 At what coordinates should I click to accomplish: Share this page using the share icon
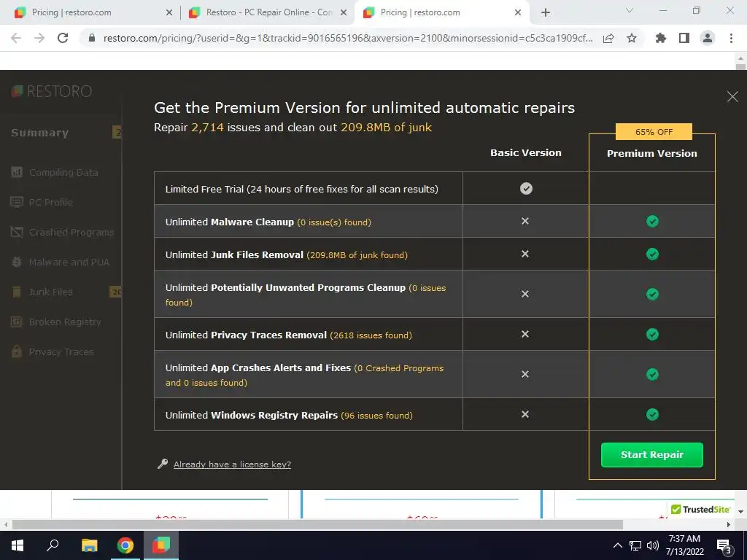click(608, 38)
